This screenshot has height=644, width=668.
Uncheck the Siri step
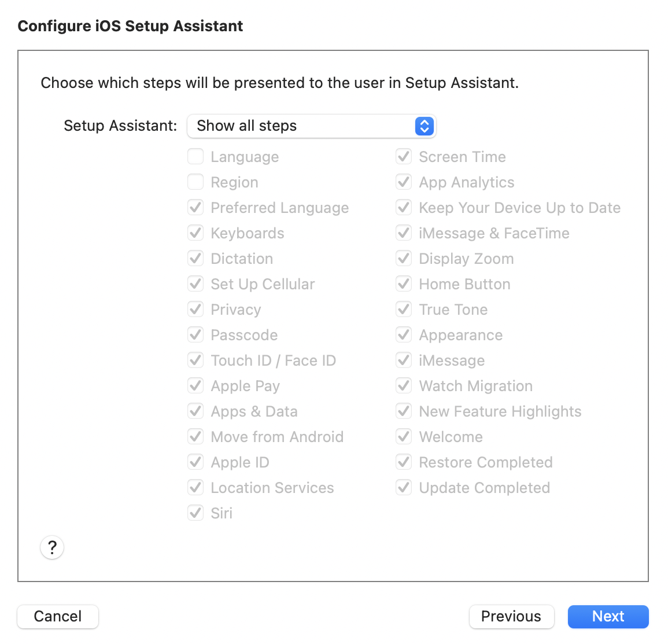pyautogui.click(x=195, y=513)
